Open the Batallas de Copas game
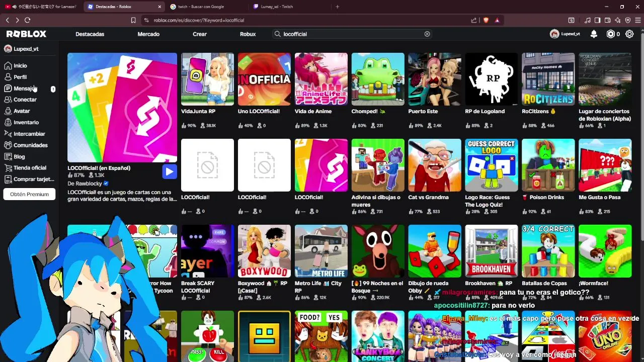The width and height of the screenshot is (644, 362). [x=548, y=251]
